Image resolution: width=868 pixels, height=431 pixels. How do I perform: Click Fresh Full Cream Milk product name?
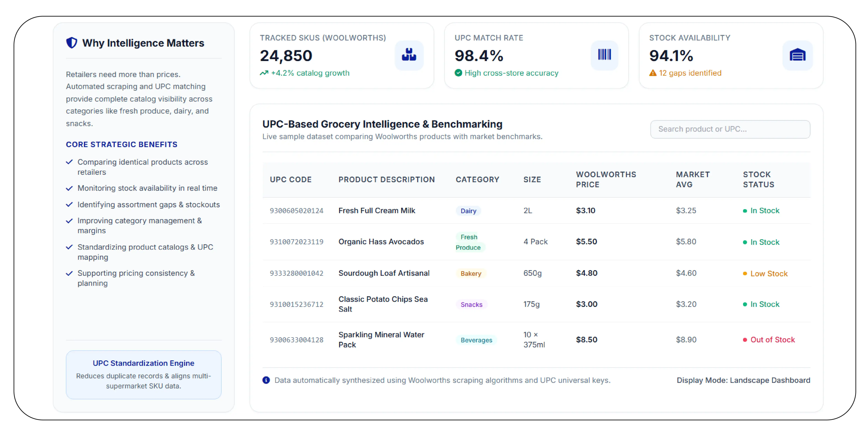click(377, 211)
